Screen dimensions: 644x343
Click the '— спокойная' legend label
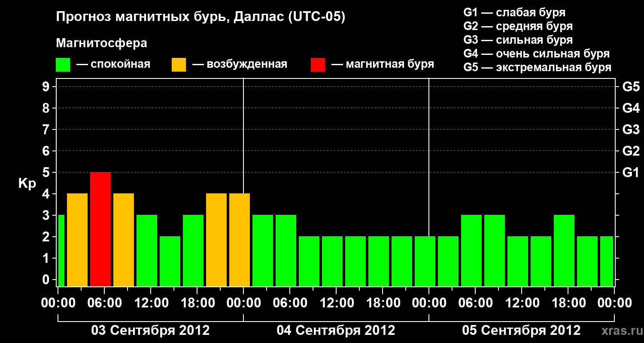(113, 64)
